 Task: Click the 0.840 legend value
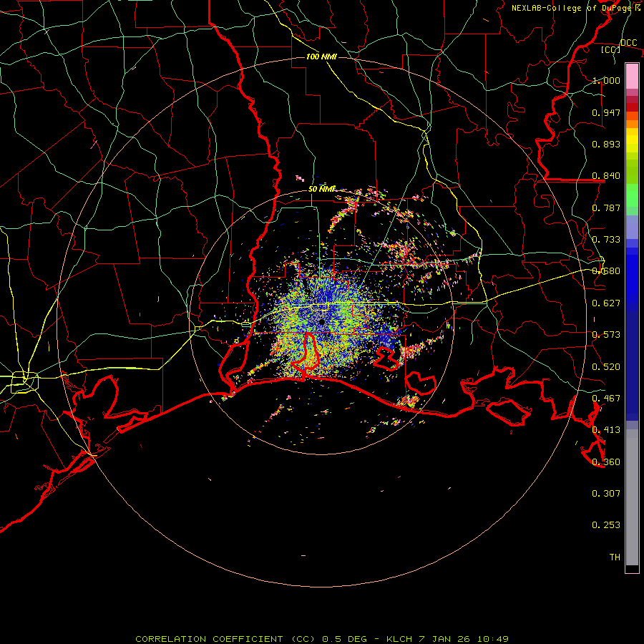tap(606, 176)
